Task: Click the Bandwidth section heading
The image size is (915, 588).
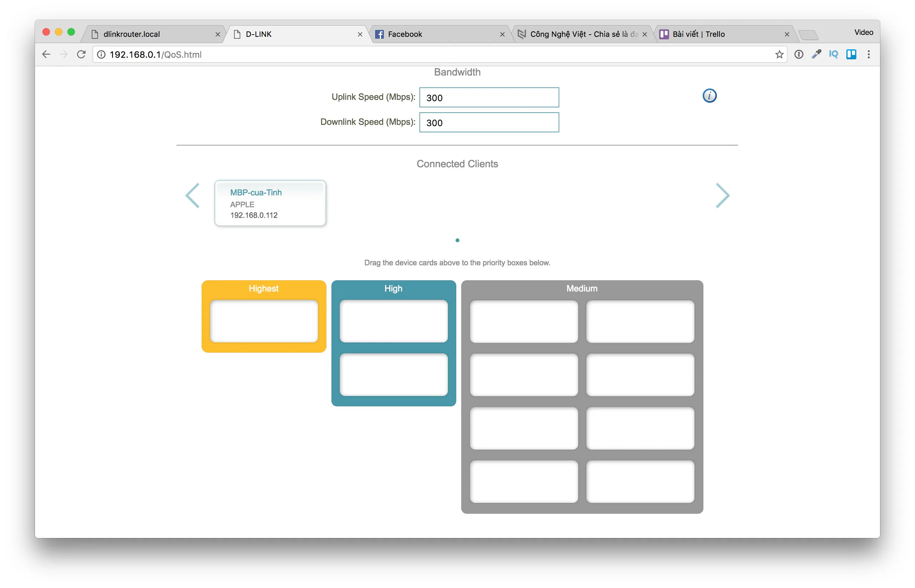Action: (x=457, y=72)
